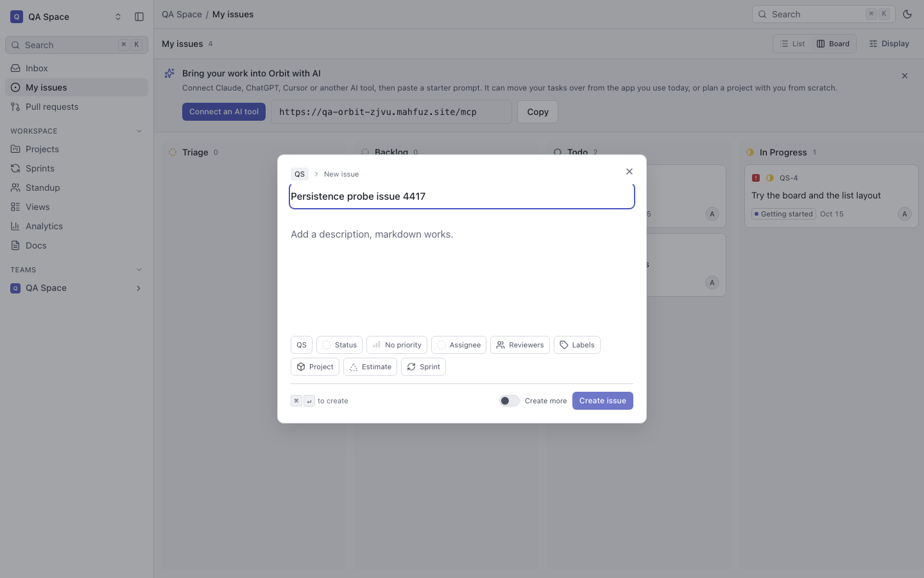Focus the sidebar Search box

(x=76, y=45)
